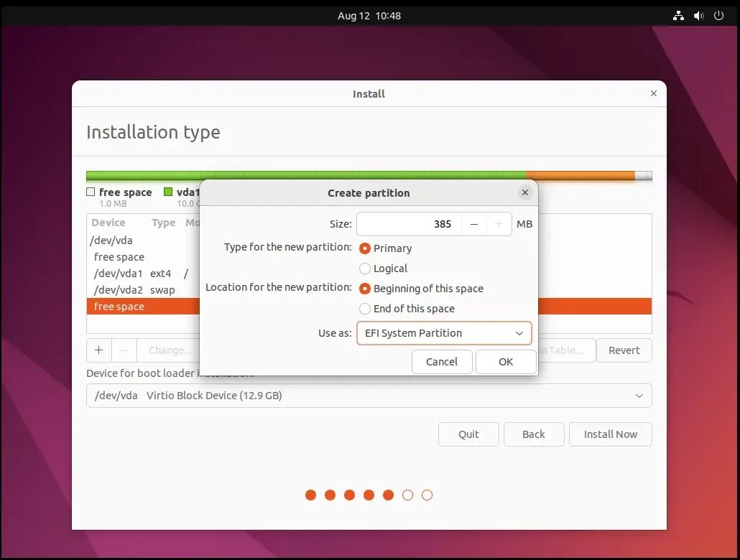
Task: Open the network status icon in top bar
Action: click(678, 16)
